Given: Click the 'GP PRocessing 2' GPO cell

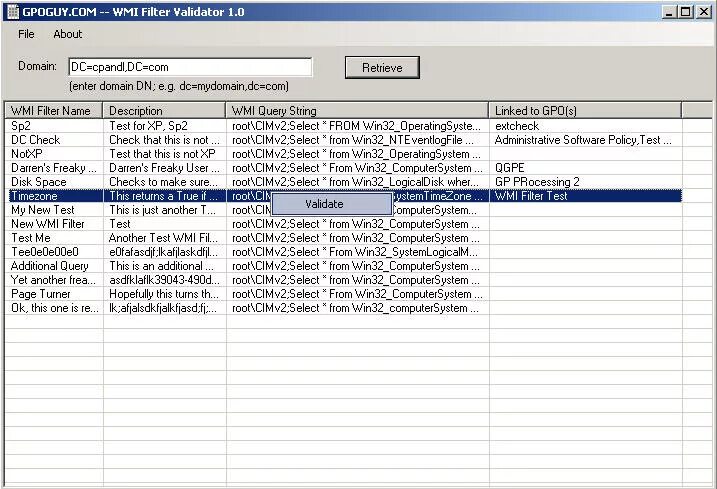Looking at the screenshot, I should click(537, 182).
